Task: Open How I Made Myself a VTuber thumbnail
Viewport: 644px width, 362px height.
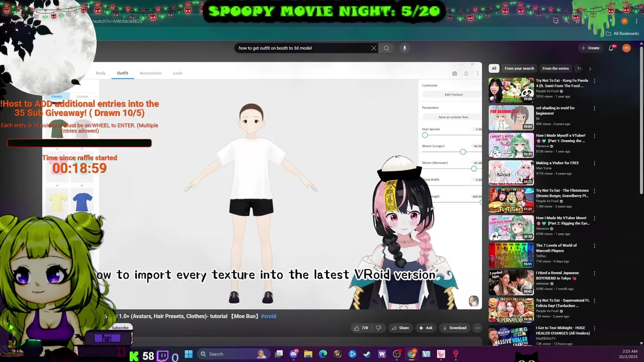Action: pyautogui.click(x=511, y=145)
